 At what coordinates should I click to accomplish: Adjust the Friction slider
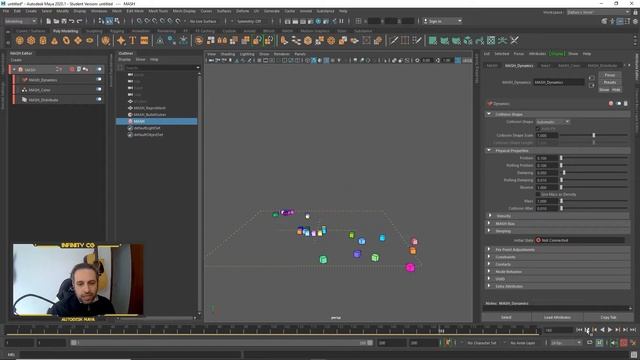tap(561, 158)
